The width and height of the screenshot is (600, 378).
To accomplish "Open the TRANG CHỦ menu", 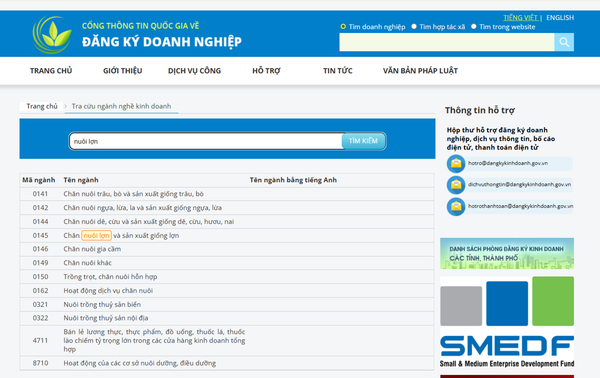I will [51, 71].
